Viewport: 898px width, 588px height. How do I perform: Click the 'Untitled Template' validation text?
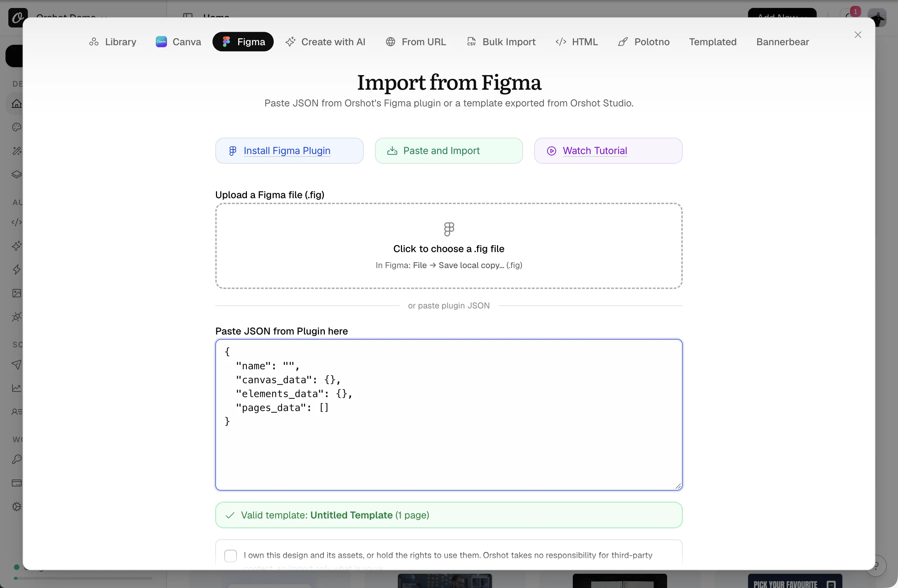(x=351, y=515)
